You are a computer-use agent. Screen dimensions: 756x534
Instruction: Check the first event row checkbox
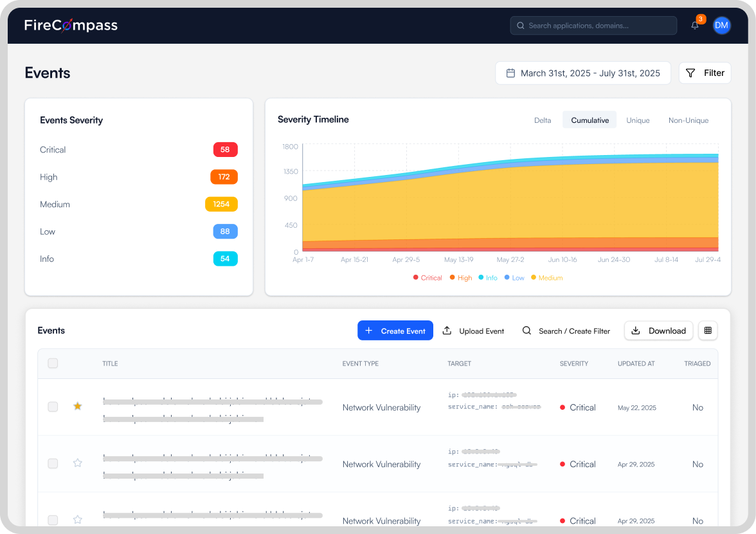click(x=53, y=407)
